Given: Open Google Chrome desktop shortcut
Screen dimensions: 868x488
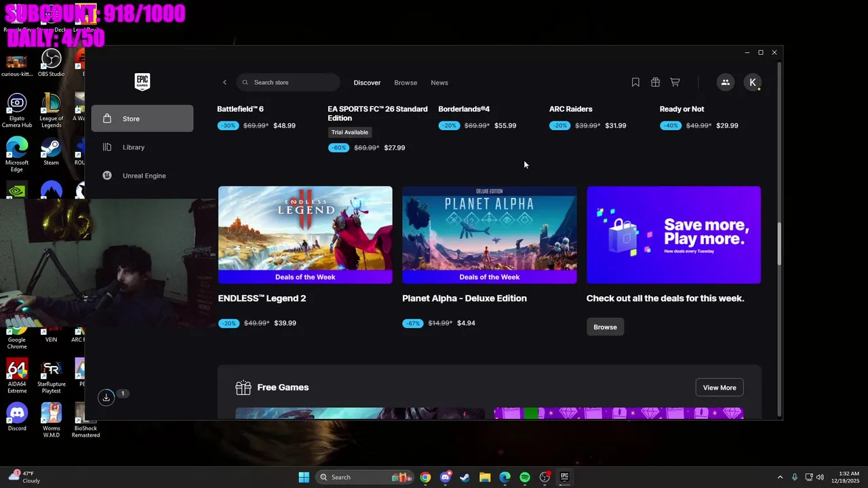Looking at the screenshot, I should [x=17, y=338].
